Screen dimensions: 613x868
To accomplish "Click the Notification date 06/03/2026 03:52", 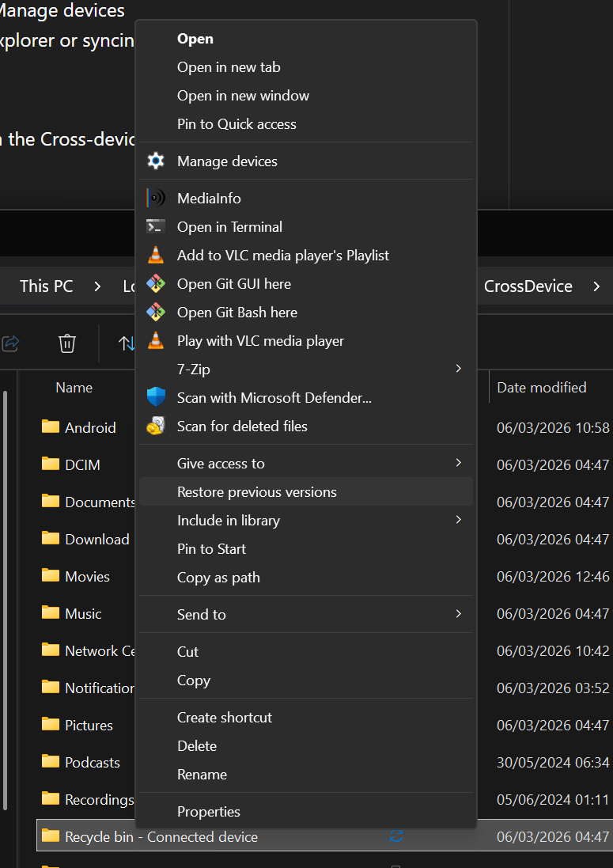I will [x=553, y=688].
